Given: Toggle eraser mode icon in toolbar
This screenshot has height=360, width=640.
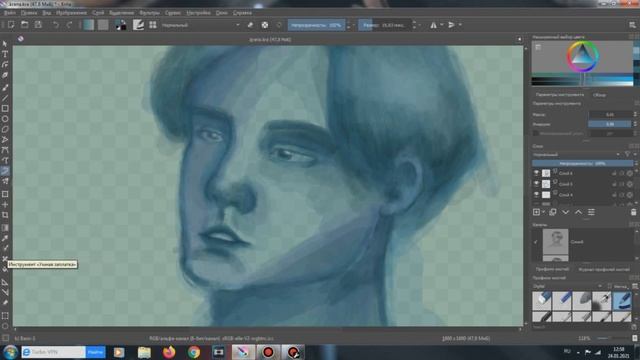Looking at the screenshot, I should 250,25.
